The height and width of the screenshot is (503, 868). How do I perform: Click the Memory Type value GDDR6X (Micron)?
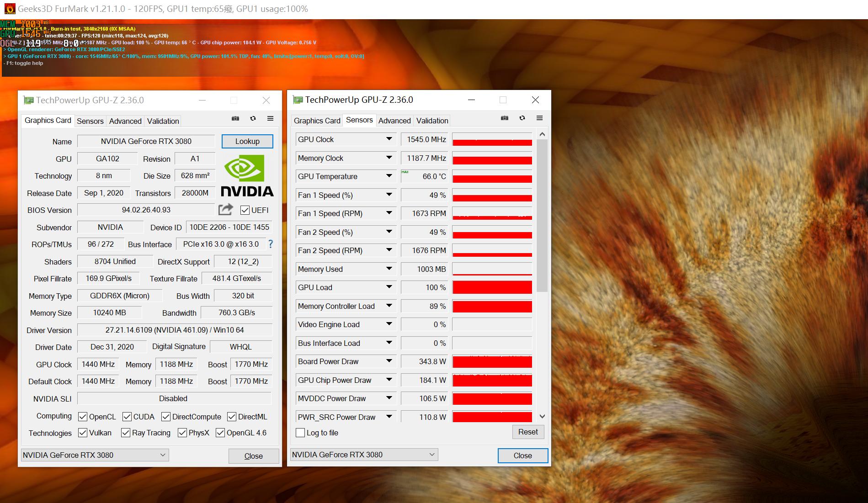click(x=120, y=296)
